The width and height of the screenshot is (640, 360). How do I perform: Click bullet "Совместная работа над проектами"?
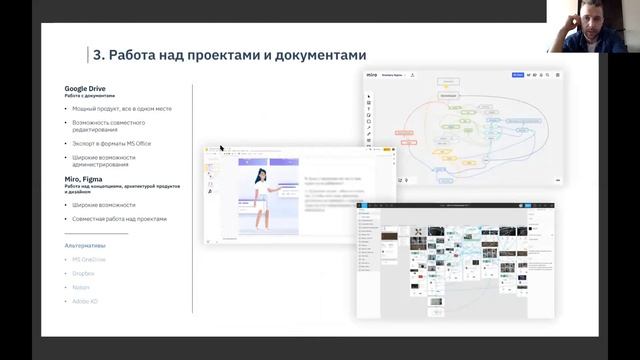120,219
